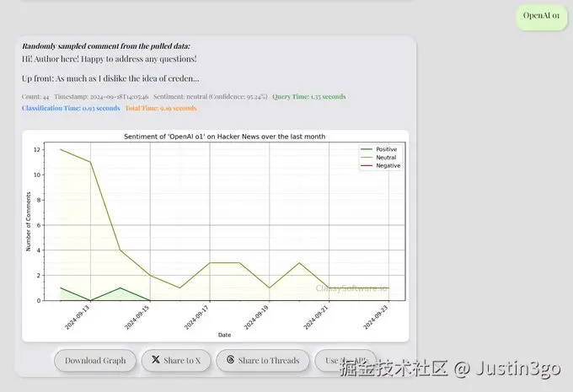The width and height of the screenshot is (573, 392).
Task: Click the Neutral legend entry
Action: 378,158
